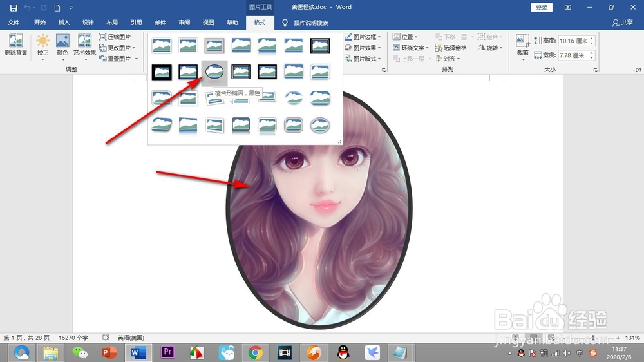
Task: Click the ribbon pin icon
Action: [x=637, y=70]
